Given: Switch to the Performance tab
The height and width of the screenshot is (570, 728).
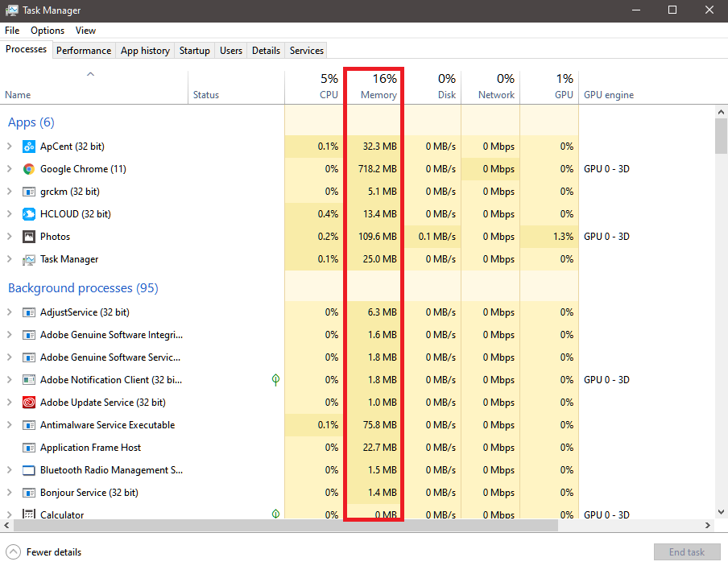Looking at the screenshot, I should (x=84, y=51).
